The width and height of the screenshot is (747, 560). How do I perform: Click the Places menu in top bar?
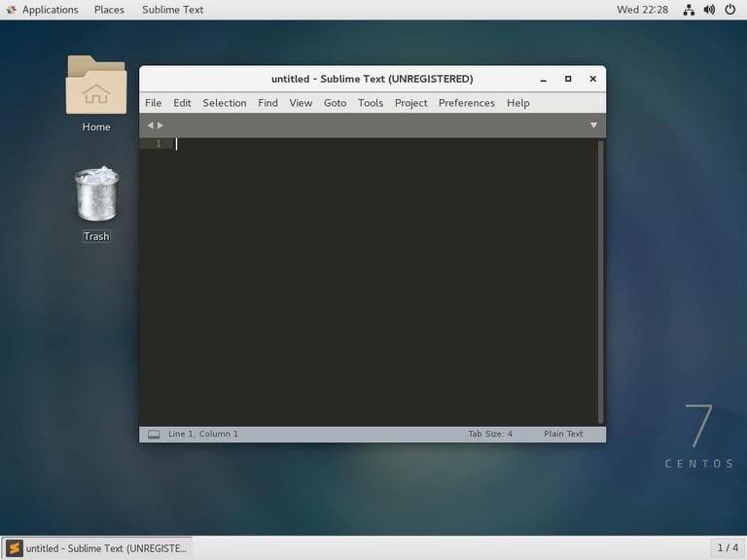[109, 10]
